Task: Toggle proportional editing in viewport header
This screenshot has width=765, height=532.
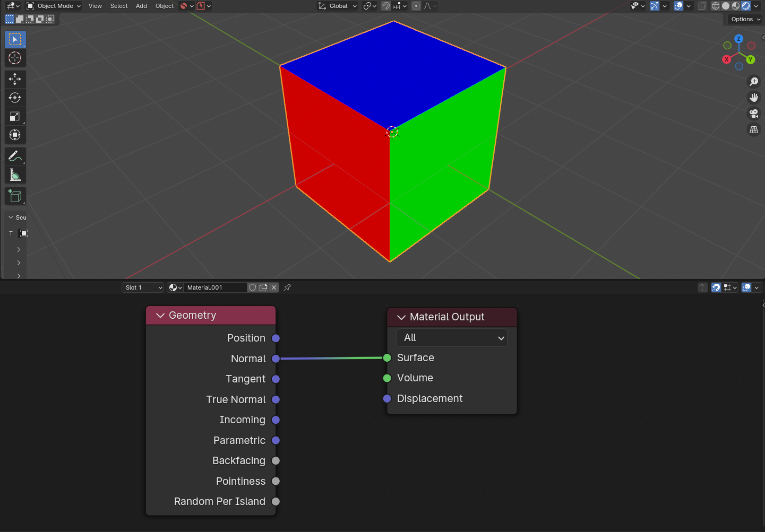Action: (x=416, y=6)
